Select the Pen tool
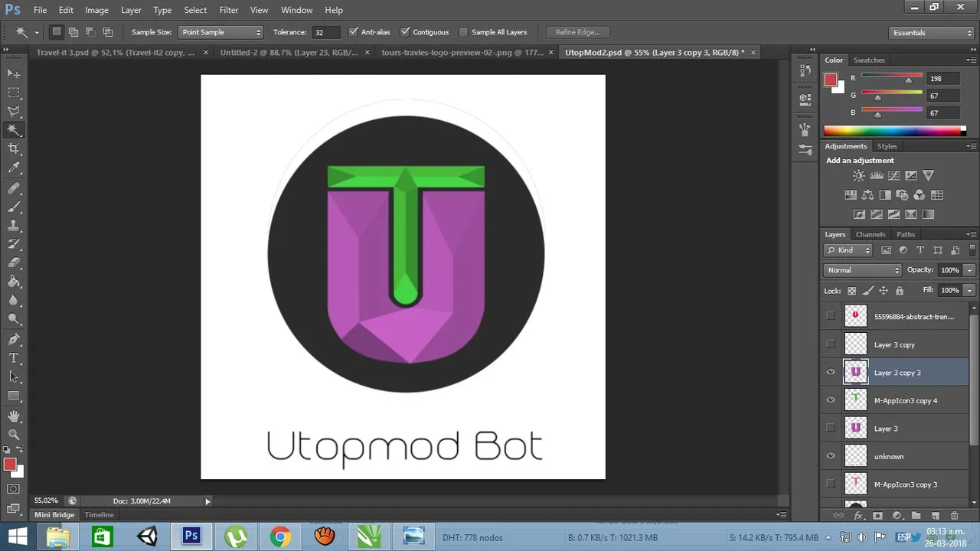The image size is (980, 551). [14, 340]
